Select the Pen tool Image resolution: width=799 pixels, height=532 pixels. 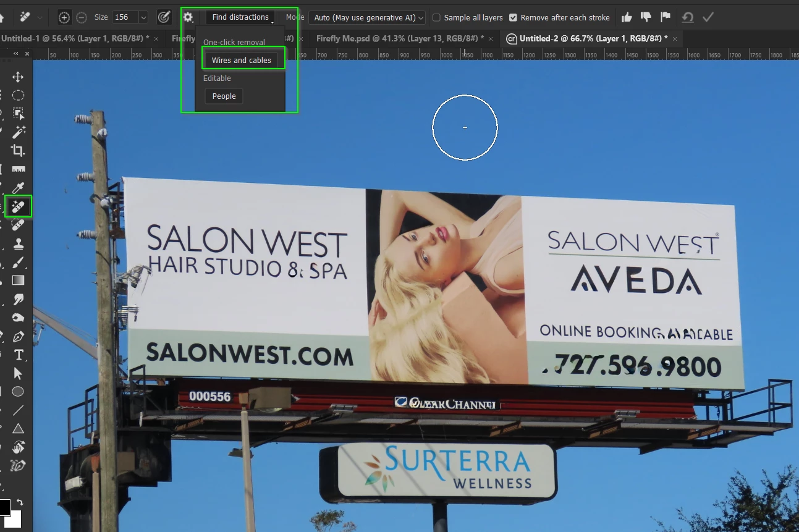18,336
